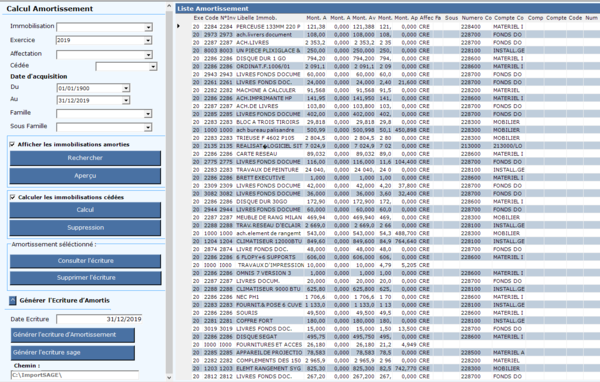Expand the Sous Famille dropdown
The width and height of the screenshot is (600, 382).
148,127
